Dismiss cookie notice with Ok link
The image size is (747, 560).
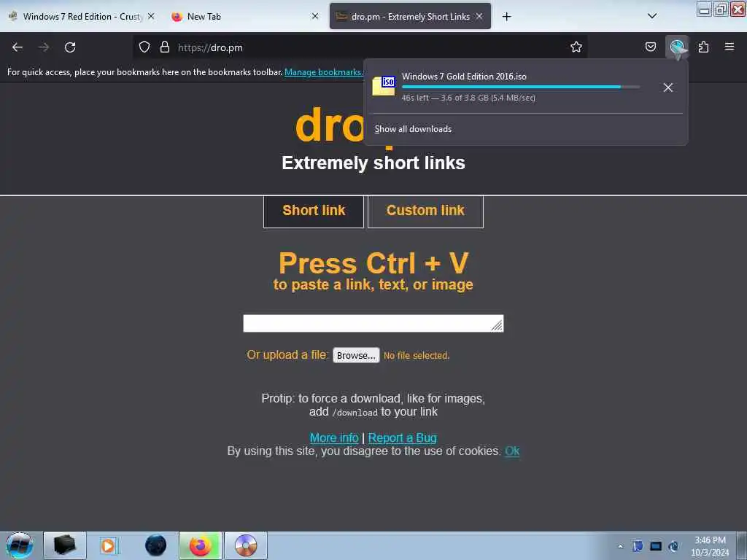[512, 451]
